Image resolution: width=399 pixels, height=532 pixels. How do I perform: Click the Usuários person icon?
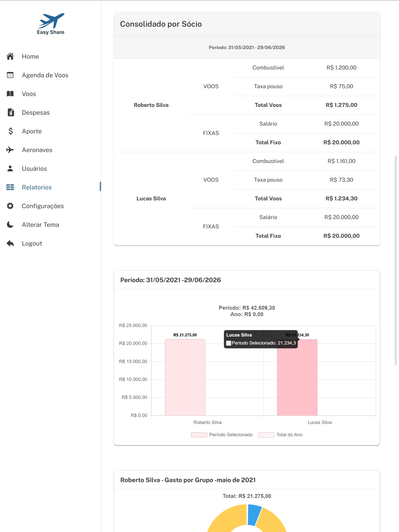pyautogui.click(x=10, y=168)
